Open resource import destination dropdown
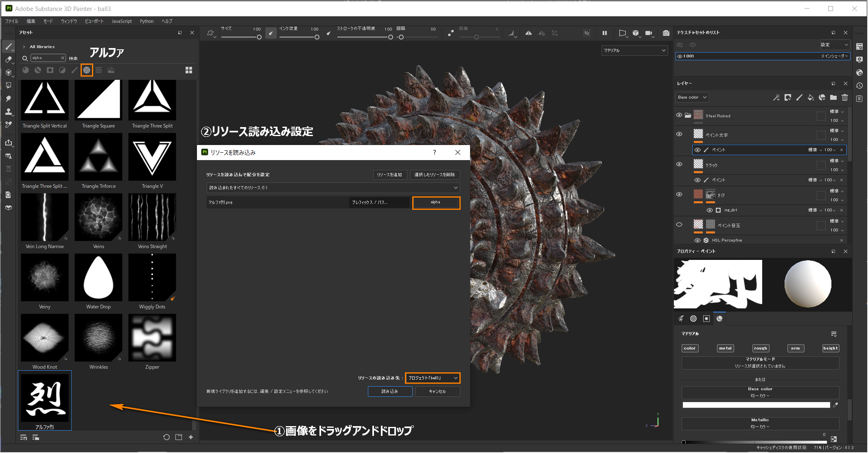This screenshot has height=453, width=868. (x=433, y=378)
